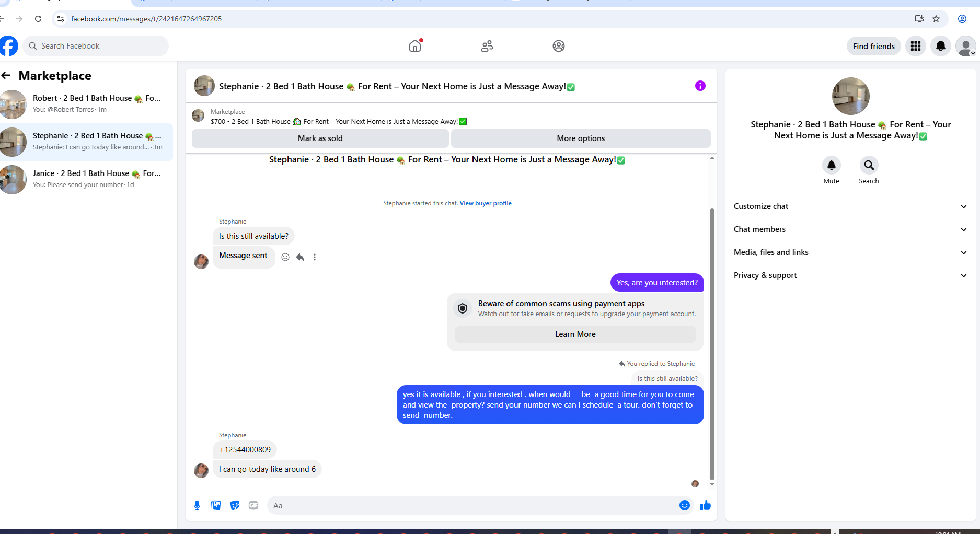Open conversation information purple icon
The height and width of the screenshot is (534, 980).
click(x=700, y=86)
